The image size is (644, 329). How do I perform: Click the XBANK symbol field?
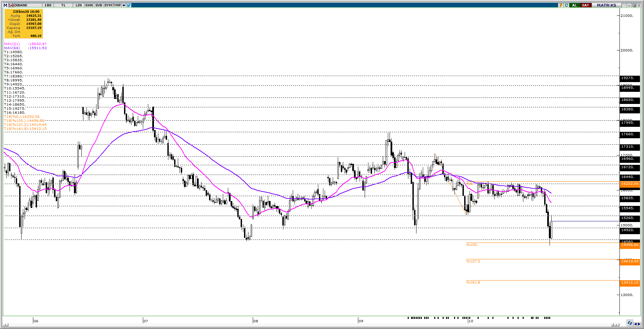point(28,5)
